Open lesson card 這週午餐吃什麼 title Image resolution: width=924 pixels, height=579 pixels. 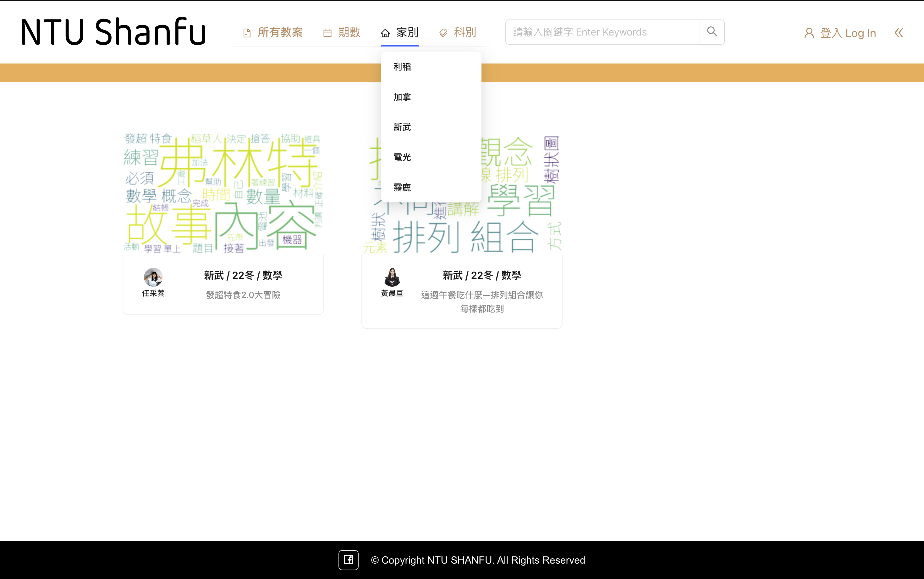481,301
